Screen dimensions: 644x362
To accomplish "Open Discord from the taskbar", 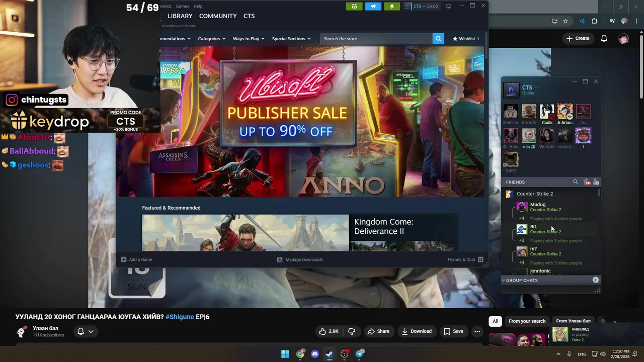I will [315, 354].
